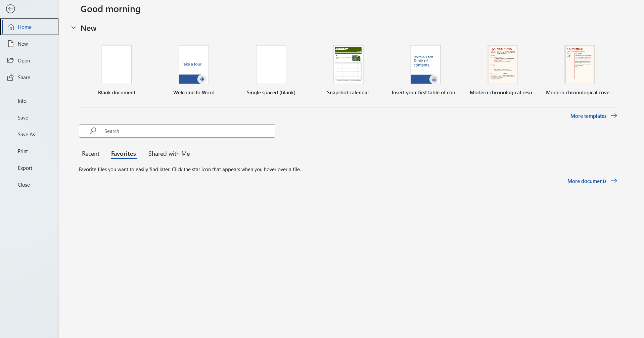Create a Blank document from thumbnail

pyautogui.click(x=117, y=64)
